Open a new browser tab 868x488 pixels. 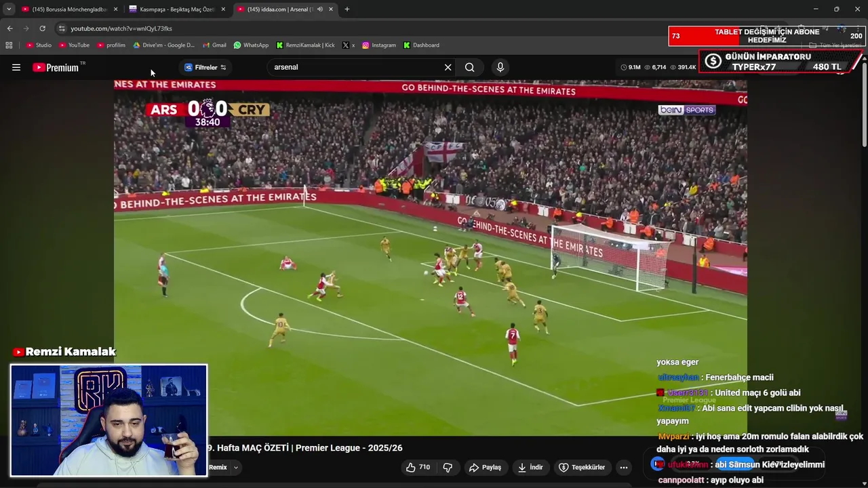347,9
